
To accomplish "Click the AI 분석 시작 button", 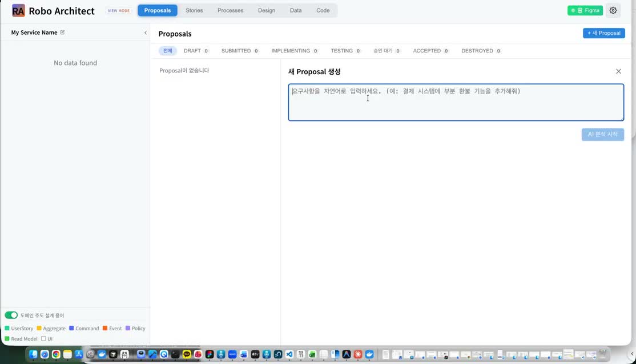I will tap(602, 134).
